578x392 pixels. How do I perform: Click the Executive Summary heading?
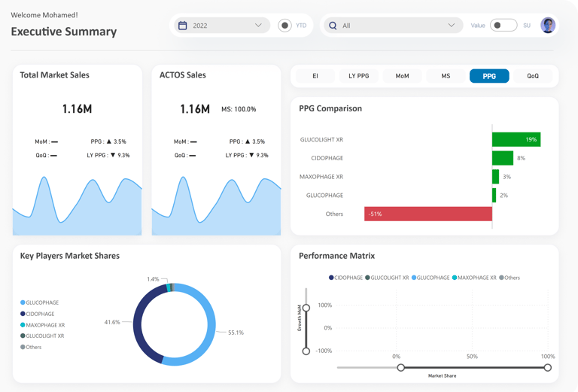point(64,32)
